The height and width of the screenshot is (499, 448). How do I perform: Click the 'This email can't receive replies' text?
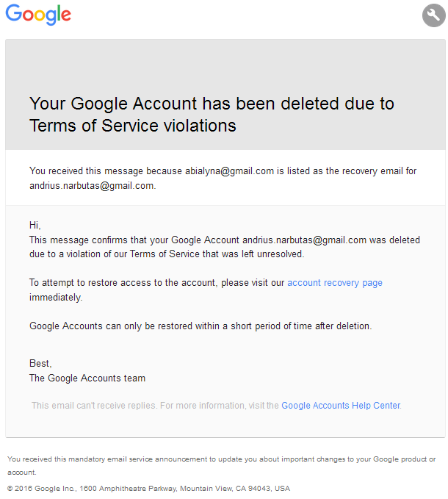94,406
